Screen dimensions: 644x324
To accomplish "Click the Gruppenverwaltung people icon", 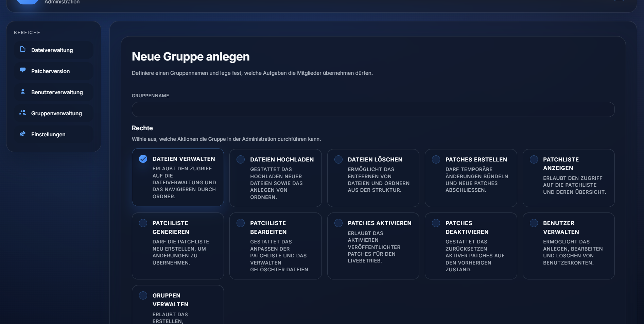I will (23, 113).
